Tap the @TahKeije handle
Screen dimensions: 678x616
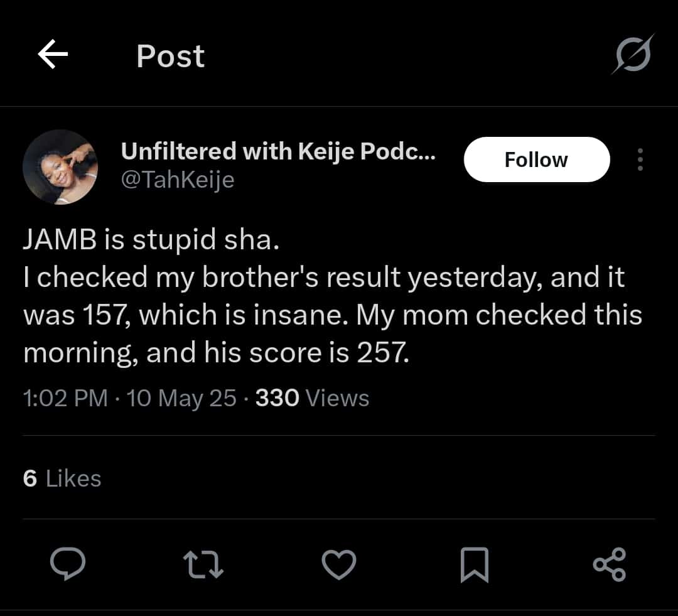pyautogui.click(x=178, y=180)
